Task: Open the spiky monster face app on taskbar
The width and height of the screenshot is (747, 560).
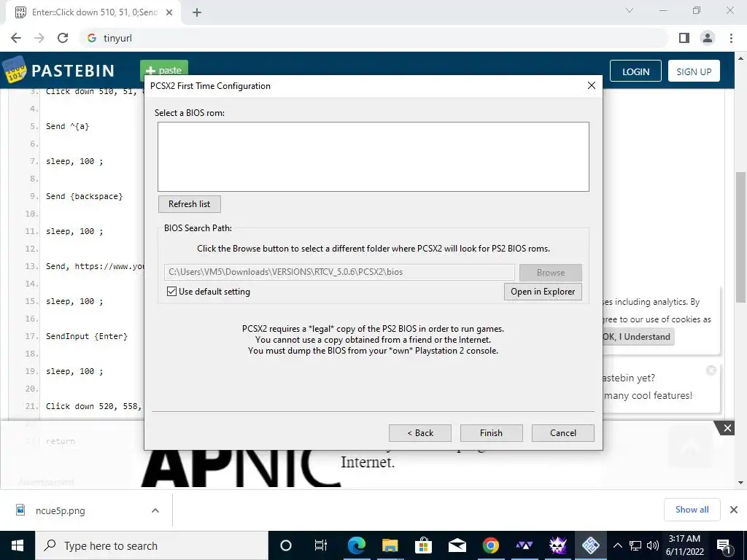Action: (x=557, y=545)
